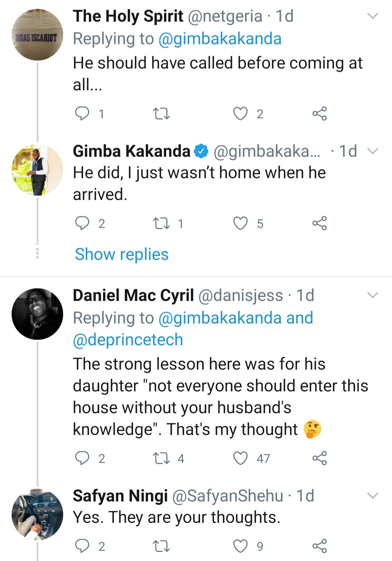The height and width of the screenshot is (561, 392).
Task: Open Safyan Ningi's profile picture
Action: point(37,515)
